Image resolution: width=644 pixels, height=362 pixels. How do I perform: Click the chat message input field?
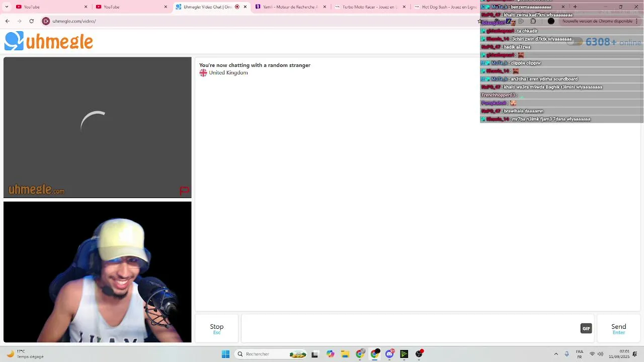click(411, 329)
